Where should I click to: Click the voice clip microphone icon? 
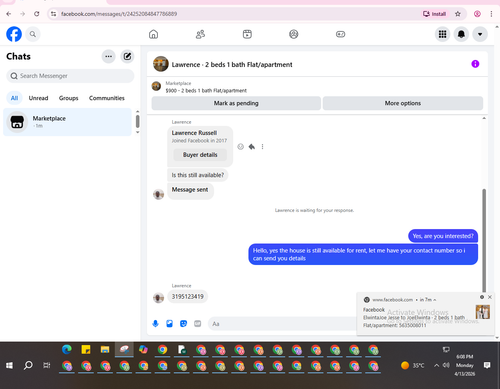pyautogui.click(x=155, y=324)
